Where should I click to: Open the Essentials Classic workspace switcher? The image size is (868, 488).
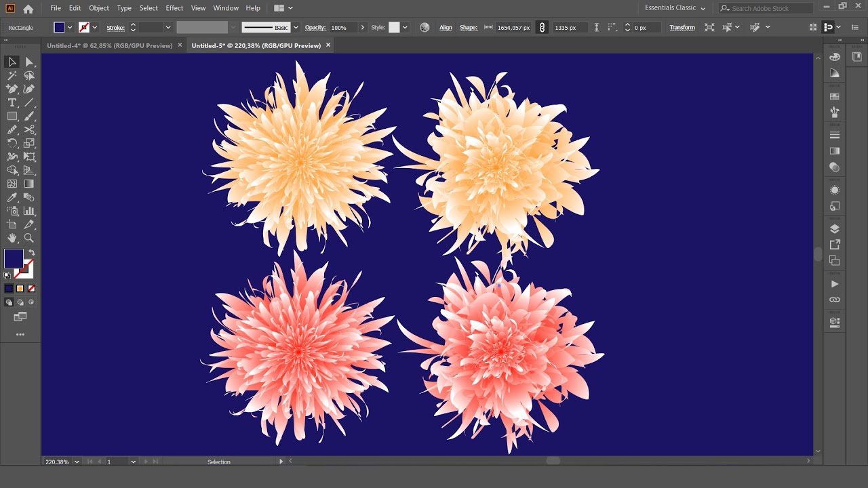pyautogui.click(x=675, y=8)
